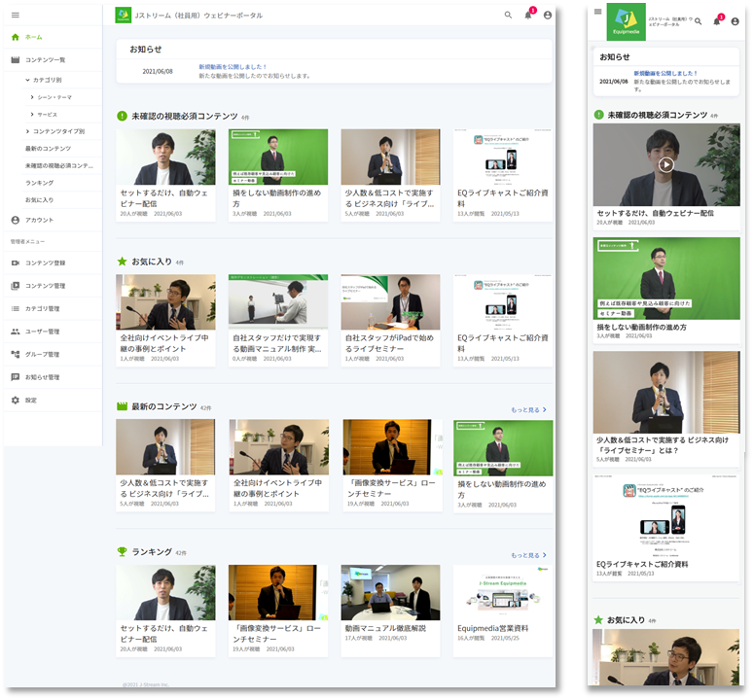This screenshot has height=700, width=754.
Task: Open the 新規動画を公開しました！ notice in desktop view
Action: (233, 67)
